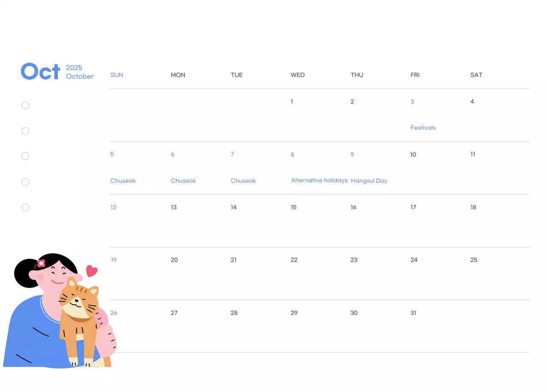The height and width of the screenshot is (392, 548).
Task: Select the last circle checkbox on the left
Action: pyautogui.click(x=25, y=208)
